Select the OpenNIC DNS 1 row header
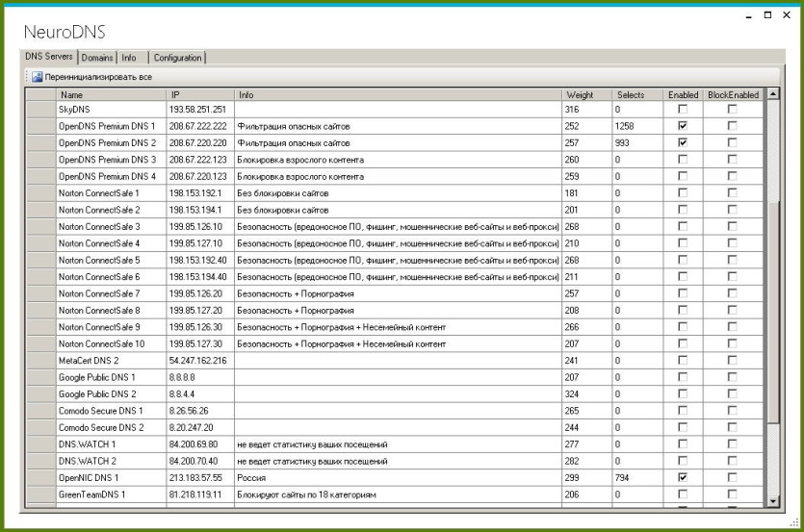Image resolution: width=804 pixels, height=532 pixels. click(x=41, y=477)
